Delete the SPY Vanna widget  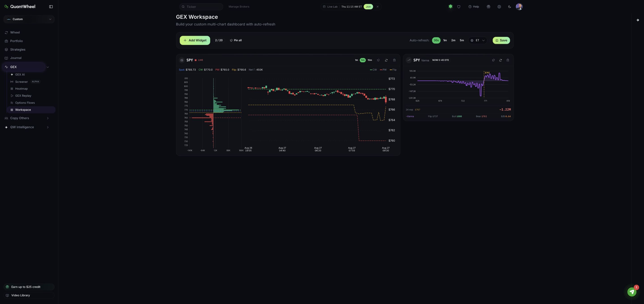(x=508, y=60)
